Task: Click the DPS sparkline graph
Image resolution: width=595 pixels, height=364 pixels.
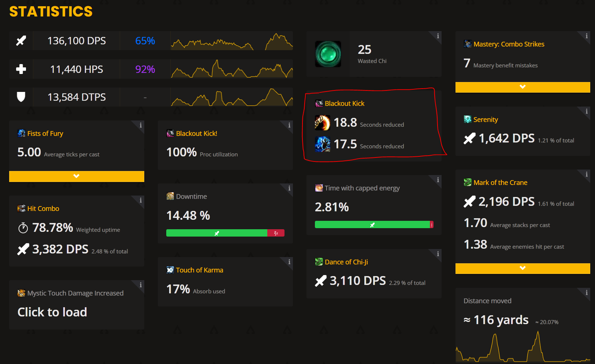Action: 231,41
